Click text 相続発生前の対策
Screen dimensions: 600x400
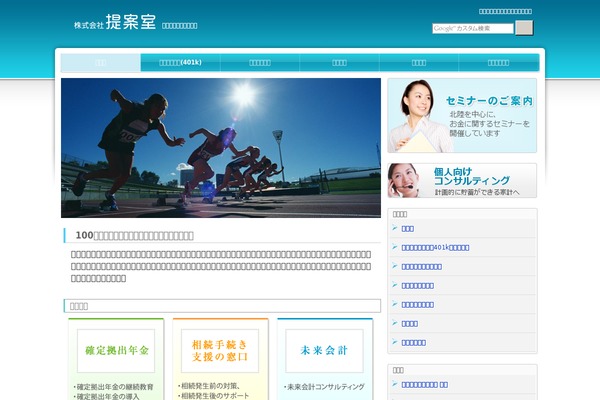point(209,386)
